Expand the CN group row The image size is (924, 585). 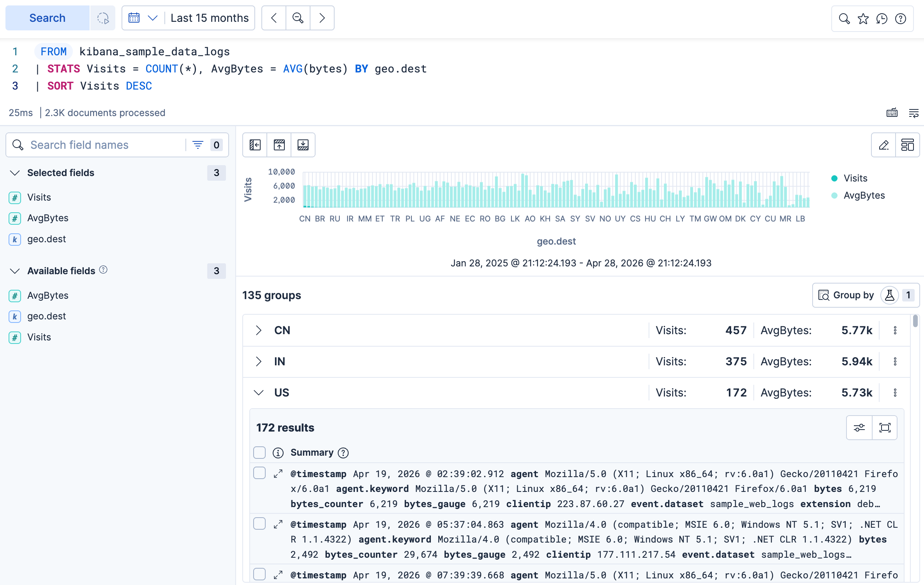point(259,331)
